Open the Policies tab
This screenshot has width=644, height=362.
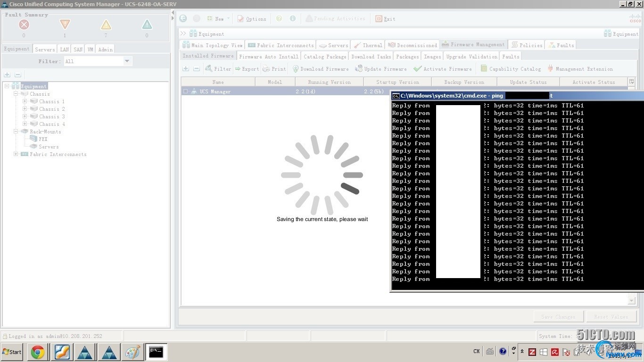(x=527, y=45)
